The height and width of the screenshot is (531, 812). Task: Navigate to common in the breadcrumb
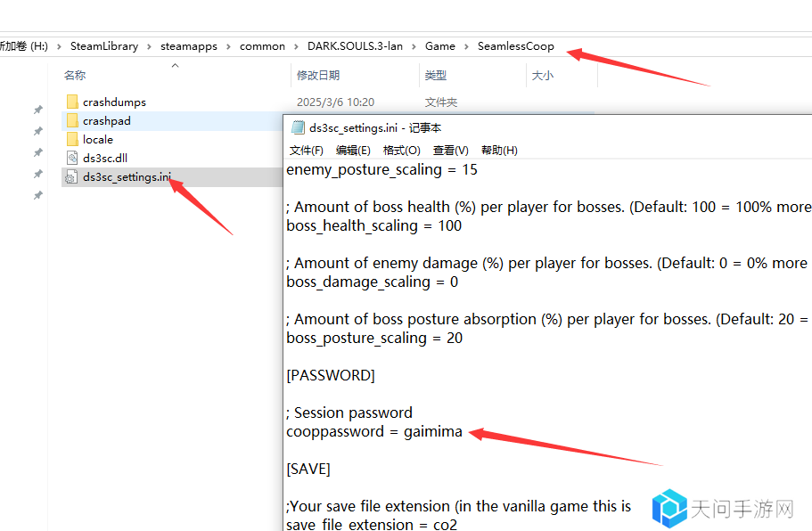[x=262, y=46]
